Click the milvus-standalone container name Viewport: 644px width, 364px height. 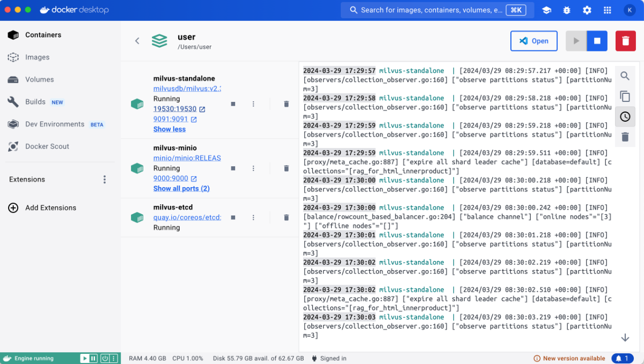point(184,79)
